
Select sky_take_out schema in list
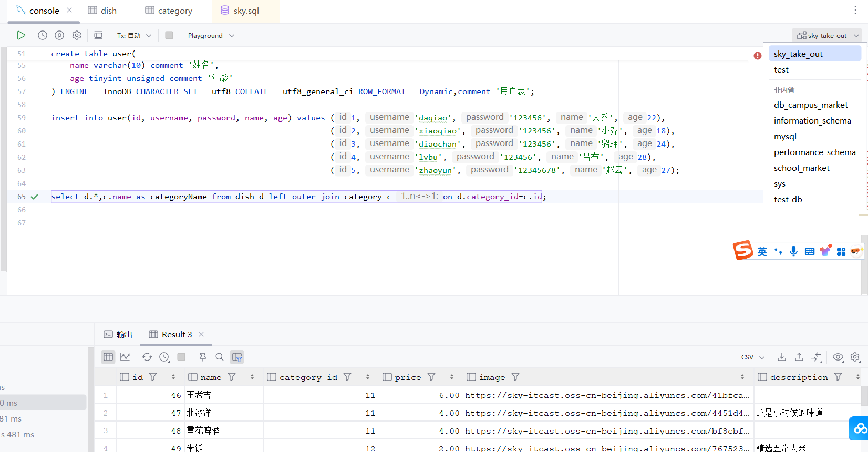(815, 54)
